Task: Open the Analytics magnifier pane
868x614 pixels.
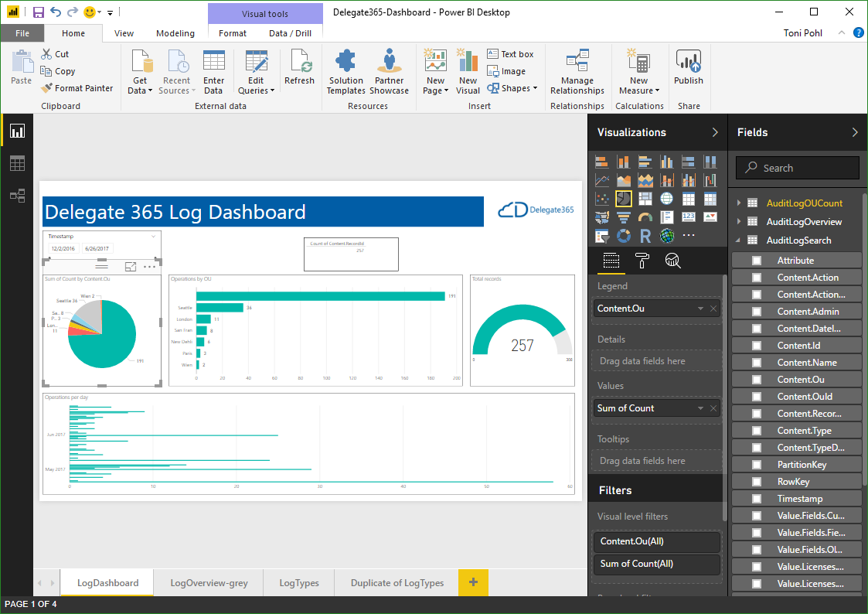Action: click(x=673, y=261)
